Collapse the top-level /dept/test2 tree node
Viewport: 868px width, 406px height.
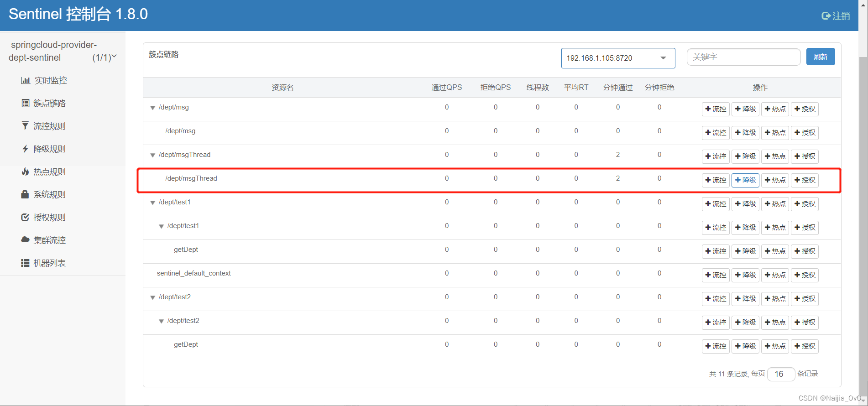coord(153,298)
